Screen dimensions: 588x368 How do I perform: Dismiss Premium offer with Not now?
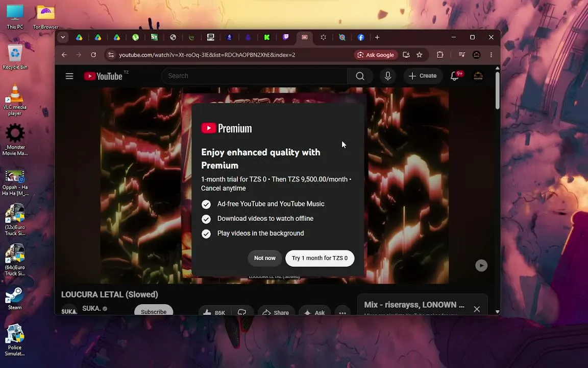(x=265, y=258)
